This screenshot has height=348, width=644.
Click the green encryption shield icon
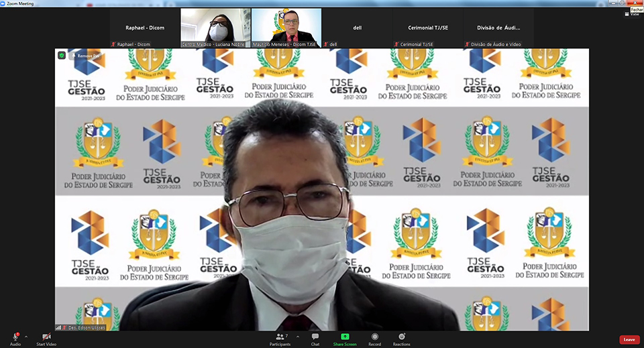click(x=62, y=55)
